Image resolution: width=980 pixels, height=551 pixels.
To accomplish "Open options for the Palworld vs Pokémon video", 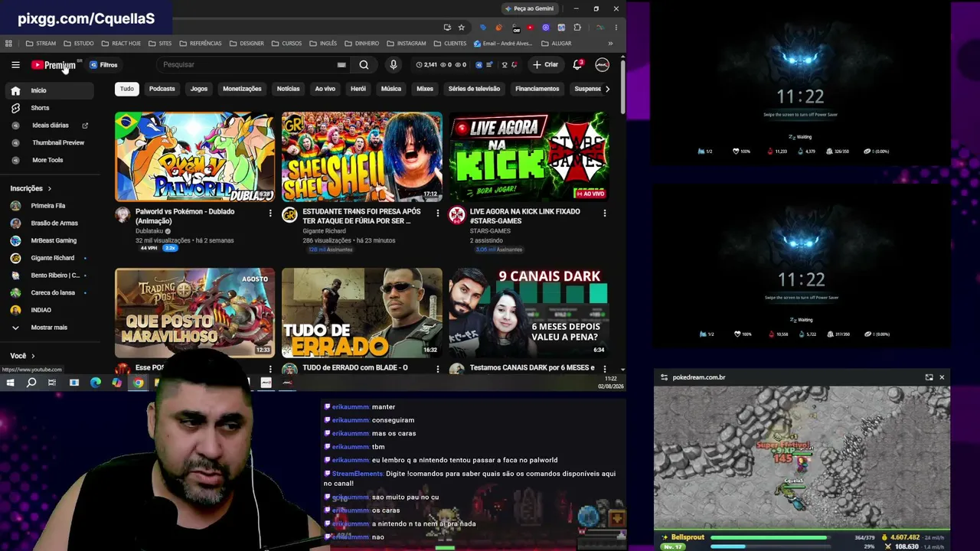I will coord(270,214).
